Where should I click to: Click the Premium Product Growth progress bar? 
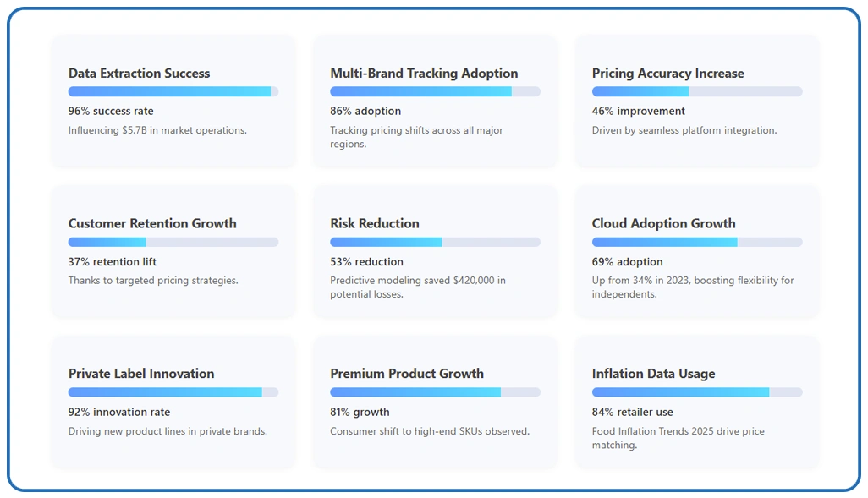435,392
